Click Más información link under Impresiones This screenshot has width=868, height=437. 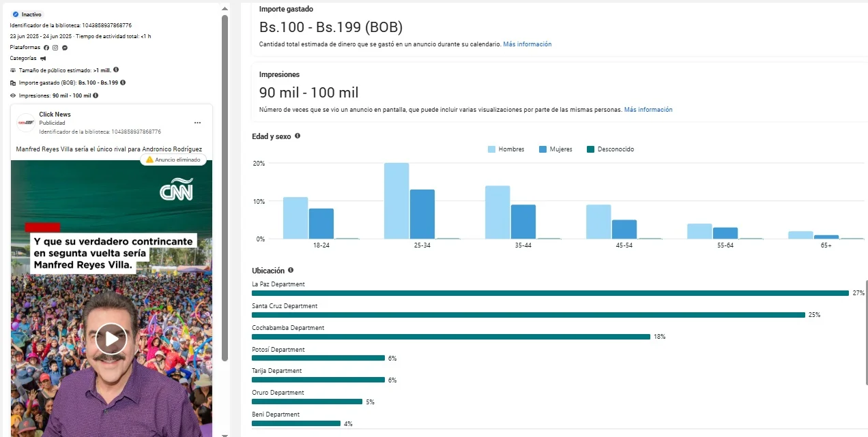648,110
